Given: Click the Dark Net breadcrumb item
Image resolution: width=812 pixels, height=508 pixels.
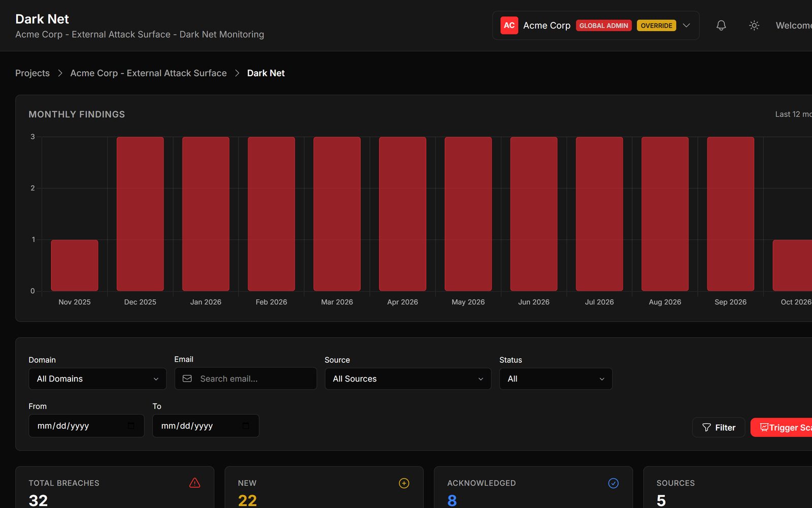Looking at the screenshot, I should [266, 73].
